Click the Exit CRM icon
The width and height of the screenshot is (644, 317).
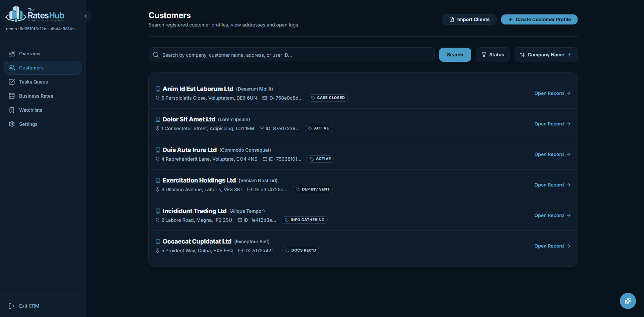coord(12,306)
